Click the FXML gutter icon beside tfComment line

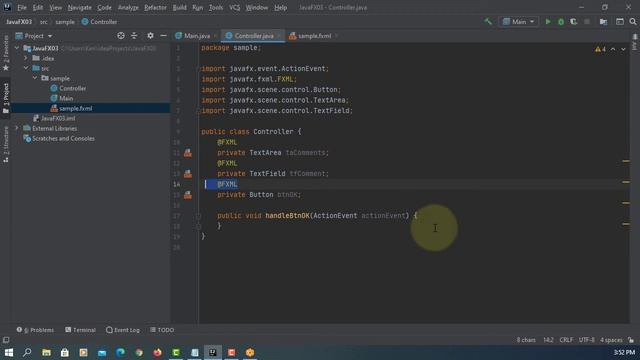click(188, 174)
